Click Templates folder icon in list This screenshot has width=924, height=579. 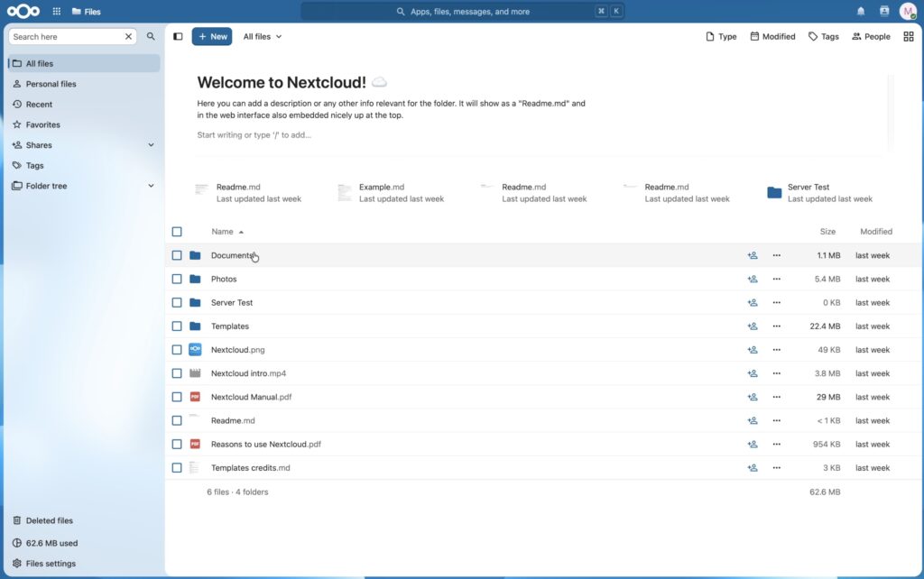pos(195,326)
